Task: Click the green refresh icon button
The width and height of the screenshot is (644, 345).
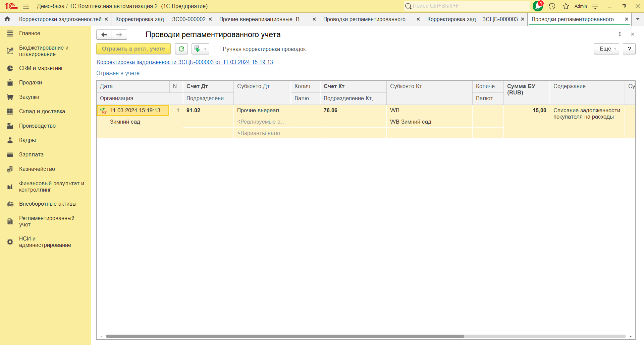Action: tap(181, 49)
